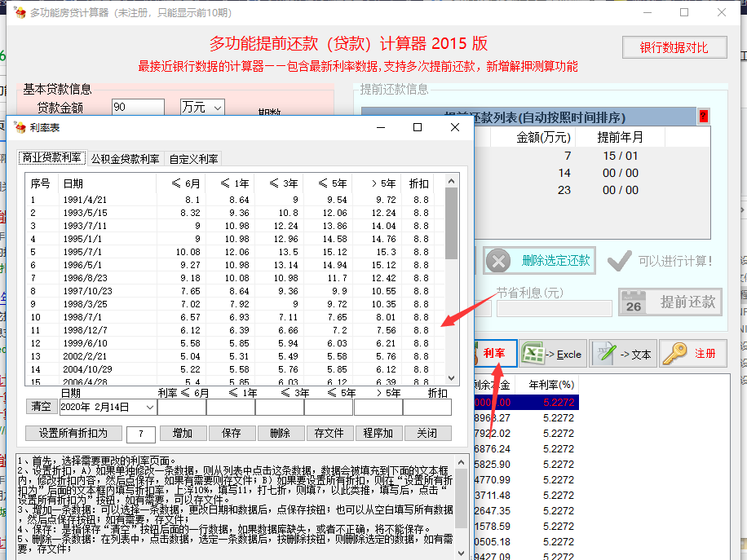Click the red question mark help icon
The height and width of the screenshot is (560, 747).
click(x=703, y=117)
